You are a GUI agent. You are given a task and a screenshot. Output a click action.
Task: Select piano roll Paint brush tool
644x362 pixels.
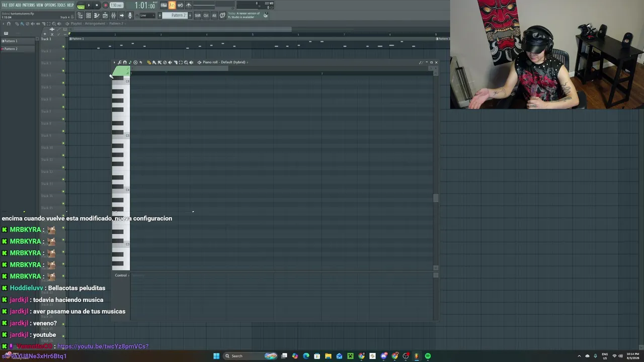[x=154, y=62]
